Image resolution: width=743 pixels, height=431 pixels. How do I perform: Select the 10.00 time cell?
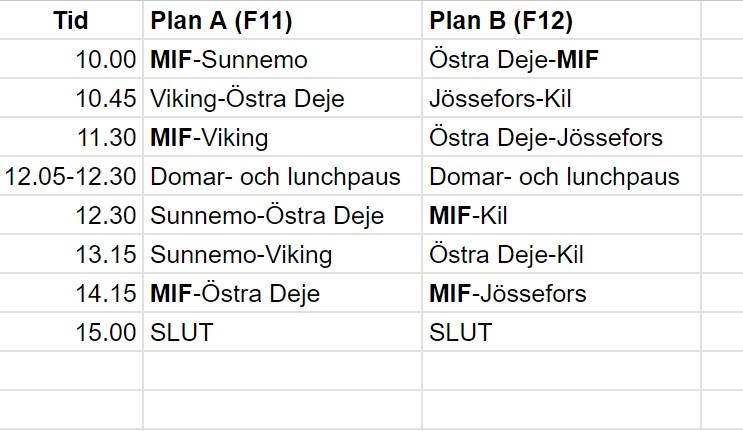tap(106, 60)
